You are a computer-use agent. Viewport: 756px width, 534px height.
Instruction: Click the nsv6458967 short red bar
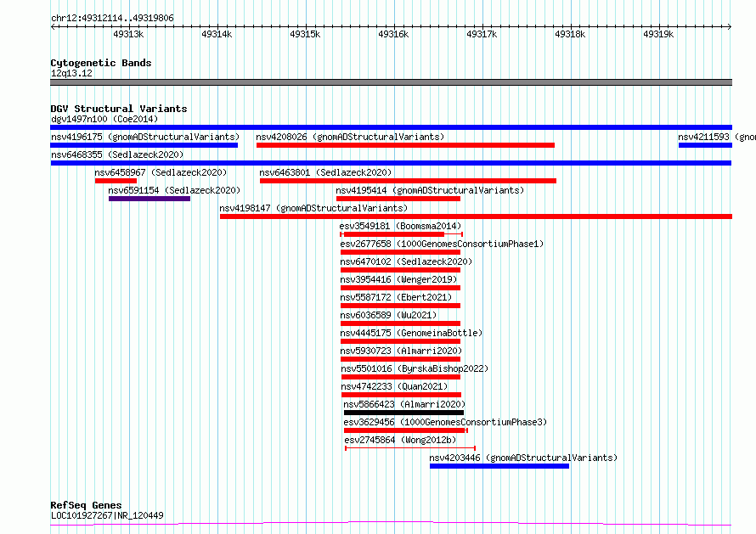point(116,181)
